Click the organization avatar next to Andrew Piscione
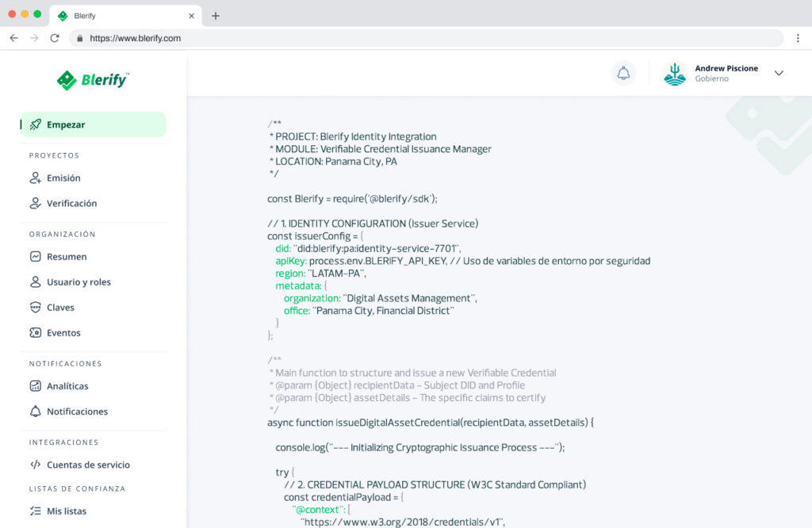 click(675, 74)
